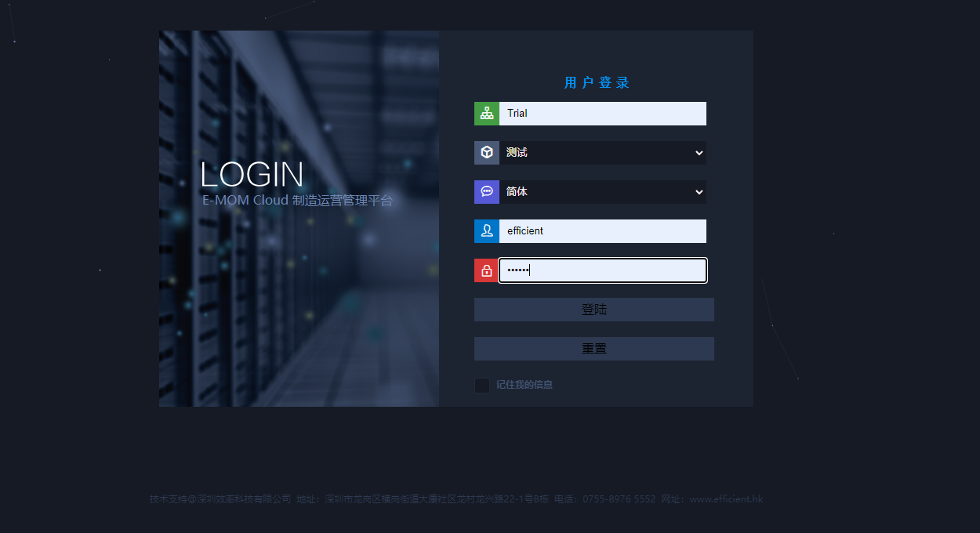Tick the 记住我的信息 checkbox

(482, 385)
